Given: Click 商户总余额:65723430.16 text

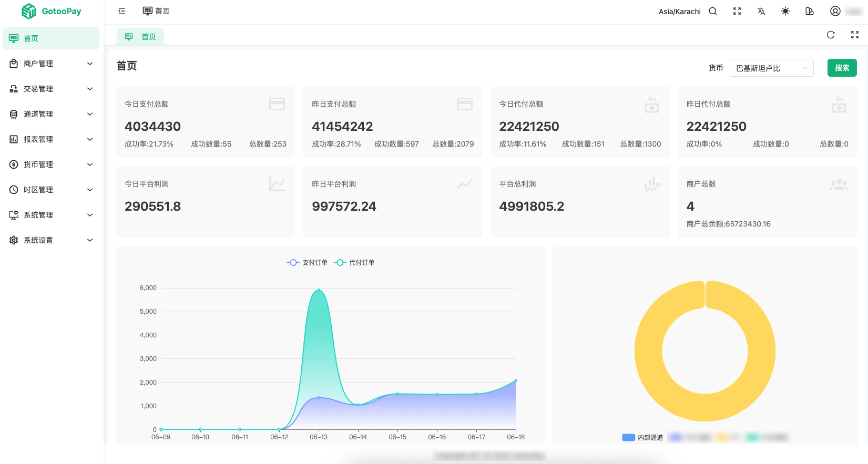Looking at the screenshot, I should click(728, 224).
